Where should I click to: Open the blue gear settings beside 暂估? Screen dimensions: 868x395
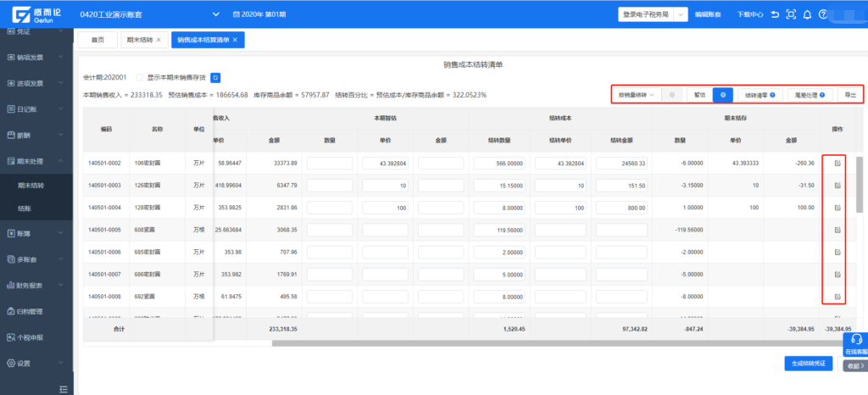pyautogui.click(x=723, y=95)
